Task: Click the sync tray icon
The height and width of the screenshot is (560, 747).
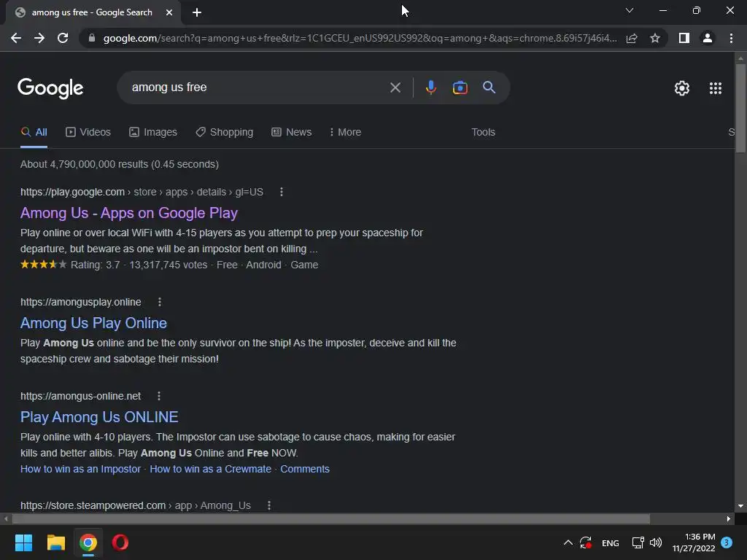Action: (x=586, y=542)
